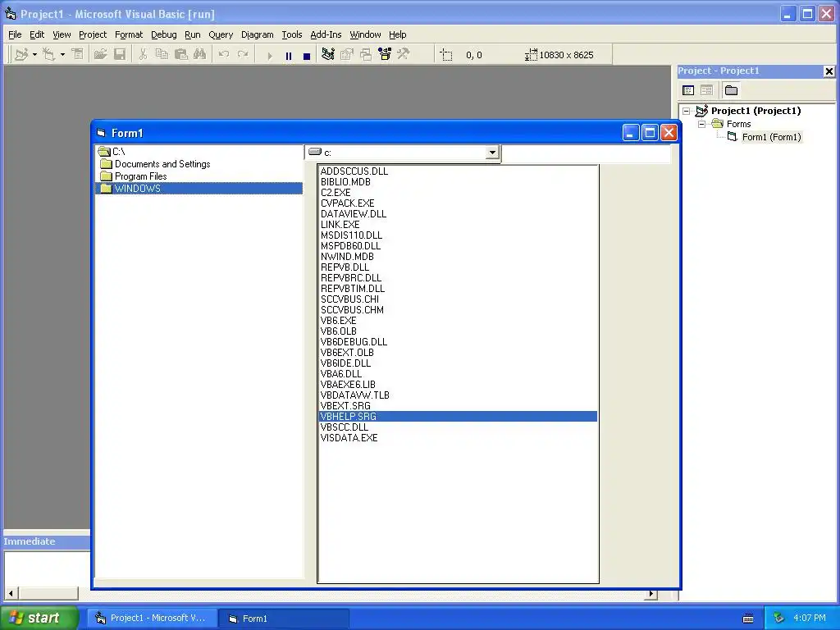Click the Copy toolbar icon
The width and height of the screenshot is (840, 630).
(162, 55)
